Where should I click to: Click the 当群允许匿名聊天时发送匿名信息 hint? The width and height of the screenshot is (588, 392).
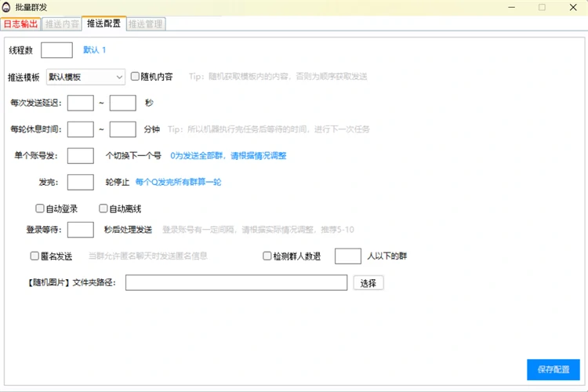[147, 256]
